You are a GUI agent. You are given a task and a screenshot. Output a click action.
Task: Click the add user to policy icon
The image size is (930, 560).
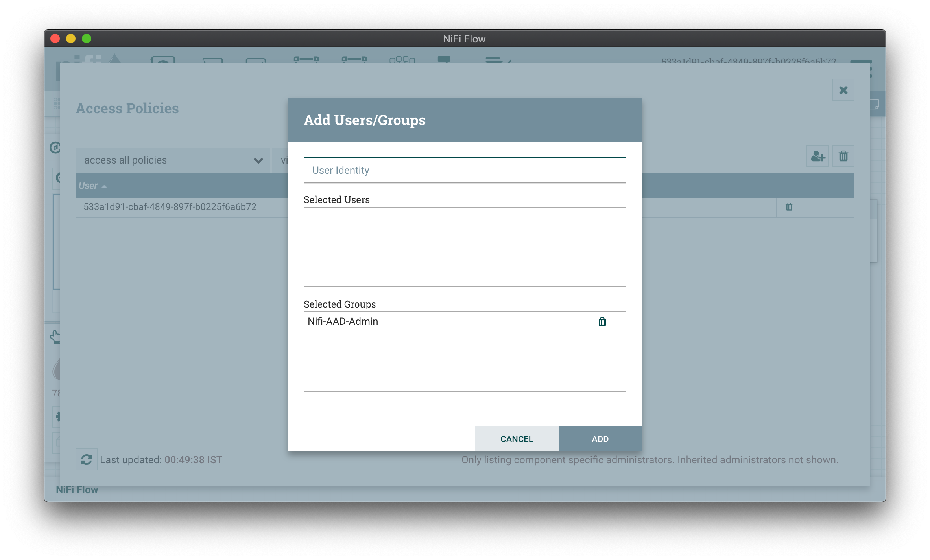click(817, 156)
